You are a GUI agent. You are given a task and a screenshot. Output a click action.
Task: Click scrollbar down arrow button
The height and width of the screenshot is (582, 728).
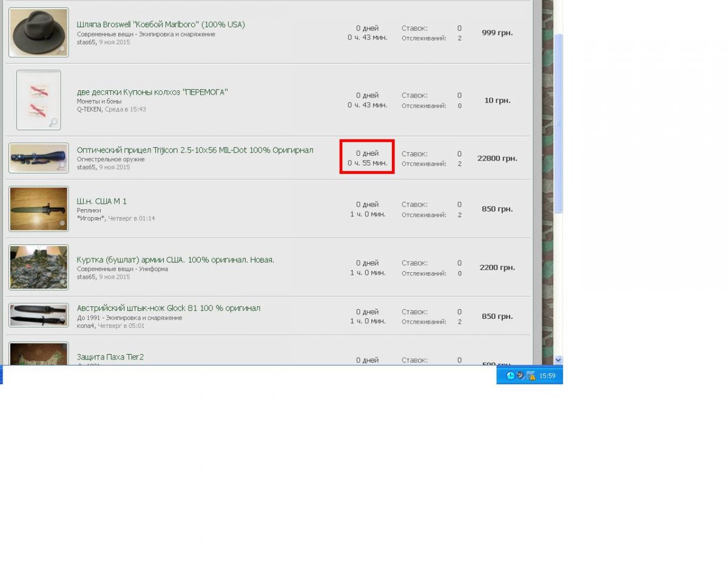pos(559,360)
